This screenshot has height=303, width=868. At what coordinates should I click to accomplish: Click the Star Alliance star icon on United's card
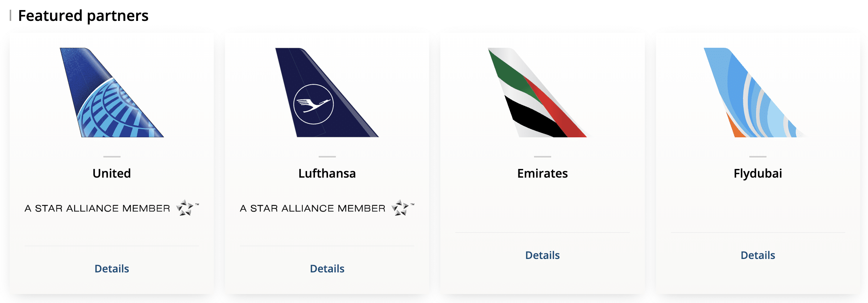coord(185,208)
